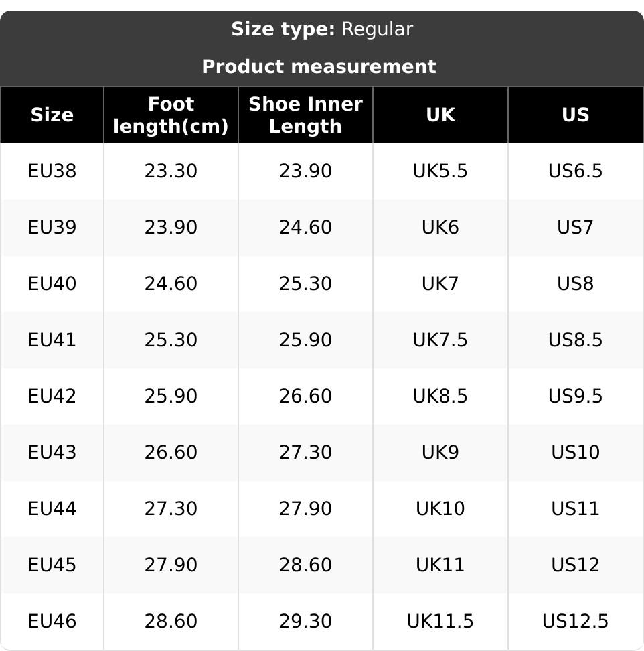Select the EU38 size cell
The height and width of the screenshot is (651, 644).
tap(52, 171)
